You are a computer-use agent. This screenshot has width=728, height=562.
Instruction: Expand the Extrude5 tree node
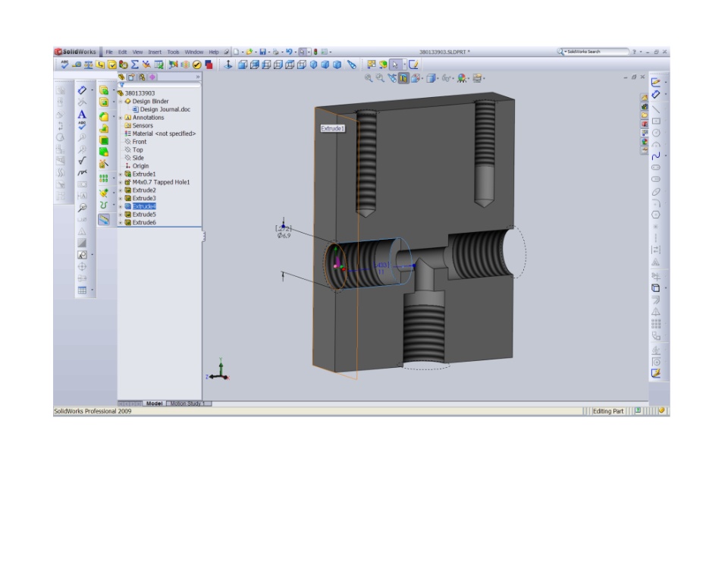point(121,215)
